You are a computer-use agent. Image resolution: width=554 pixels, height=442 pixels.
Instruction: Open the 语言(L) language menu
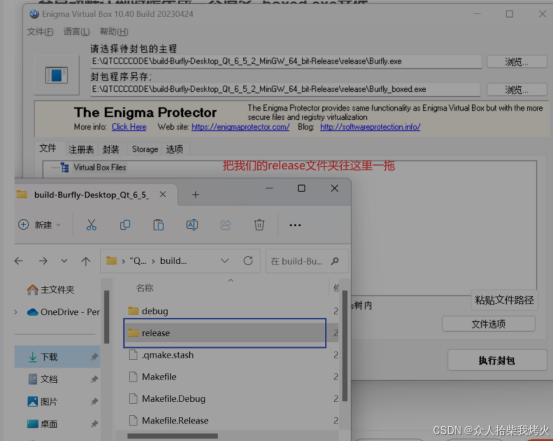tap(77, 31)
